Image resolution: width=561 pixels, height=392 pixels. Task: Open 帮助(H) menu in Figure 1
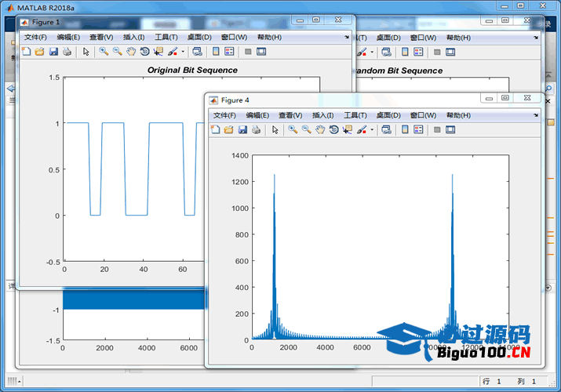coord(269,37)
